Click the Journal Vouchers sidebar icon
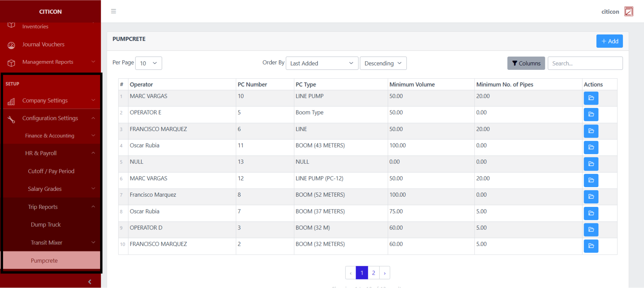This screenshot has width=644, height=288. (11, 45)
